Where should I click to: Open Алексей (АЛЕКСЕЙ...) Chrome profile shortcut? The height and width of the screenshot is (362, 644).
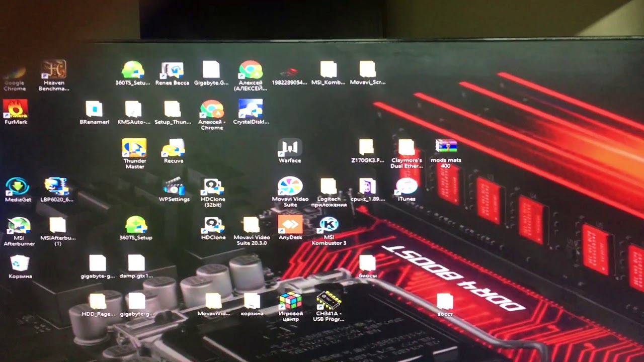click(x=251, y=75)
